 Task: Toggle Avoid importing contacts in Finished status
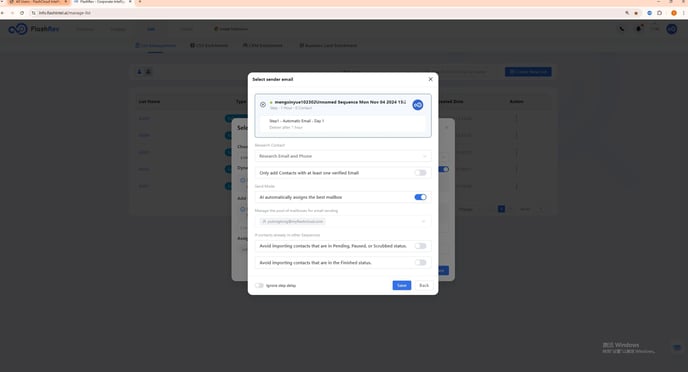(420, 263)
